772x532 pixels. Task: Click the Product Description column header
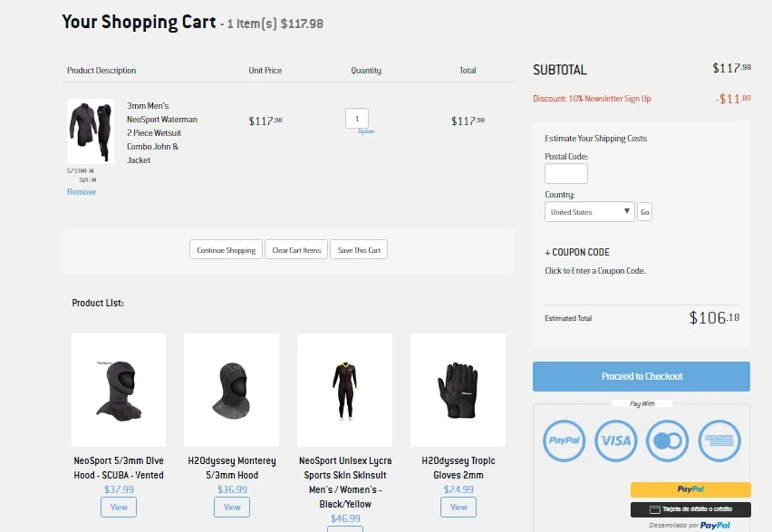point(101,71)
